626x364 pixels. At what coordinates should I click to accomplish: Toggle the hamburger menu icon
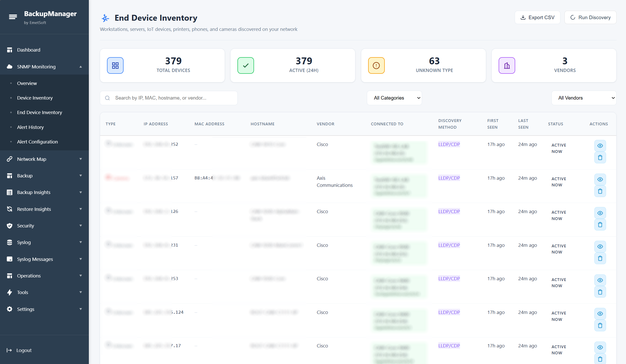tap(13, 17)
